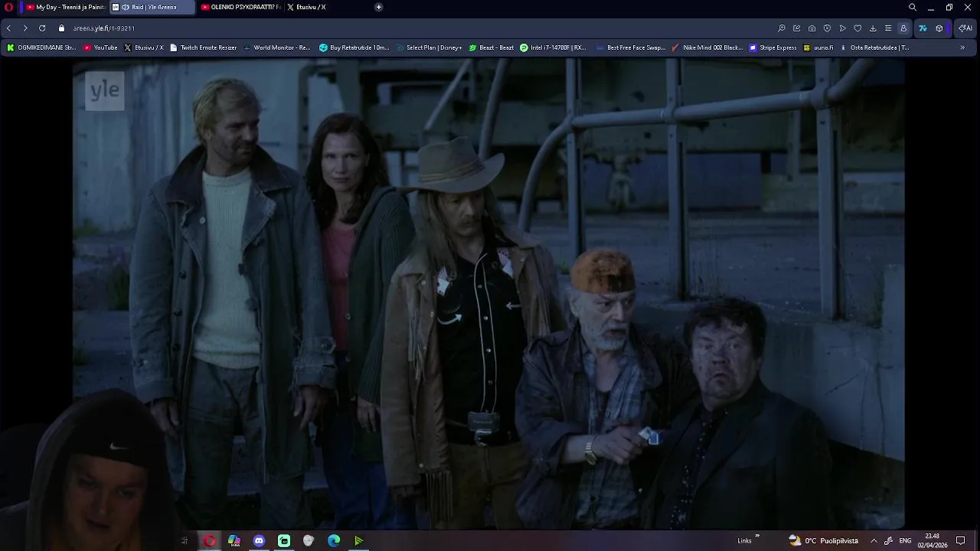Screen dimensions: 980x551
Task: Expand the Links toolbar chevron in taskbar
Action: pyautogui.click(x=758, y=536)
